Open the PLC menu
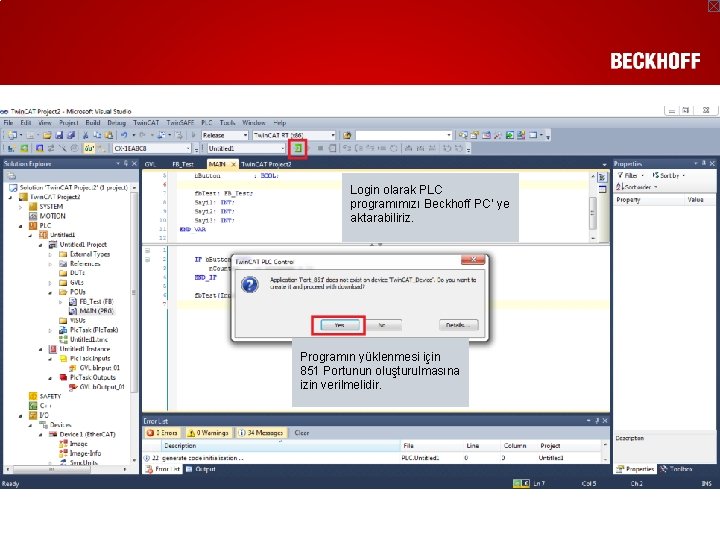 click(x=207, y=123)
